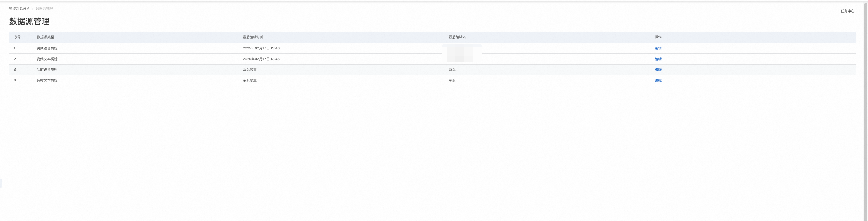This screenshot has height=221, width=868.
Task: Click serial number 2 cell
Action: pos(15,59)
